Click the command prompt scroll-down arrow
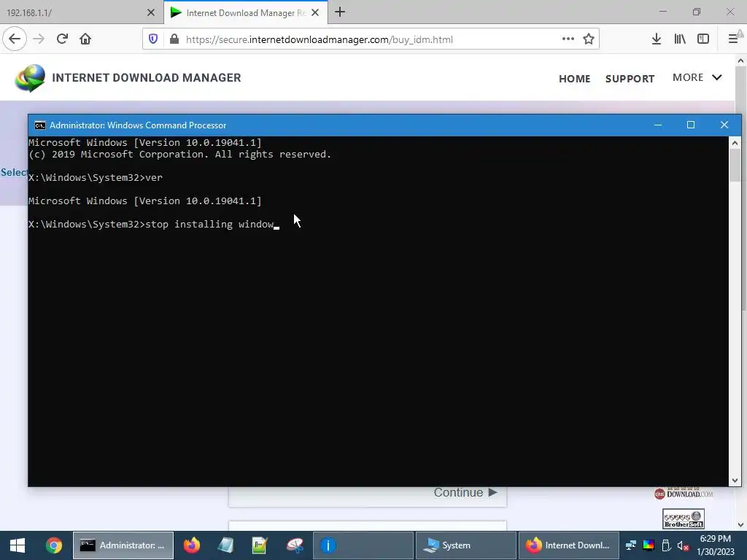The image size is (747, 560). point(735,481)
